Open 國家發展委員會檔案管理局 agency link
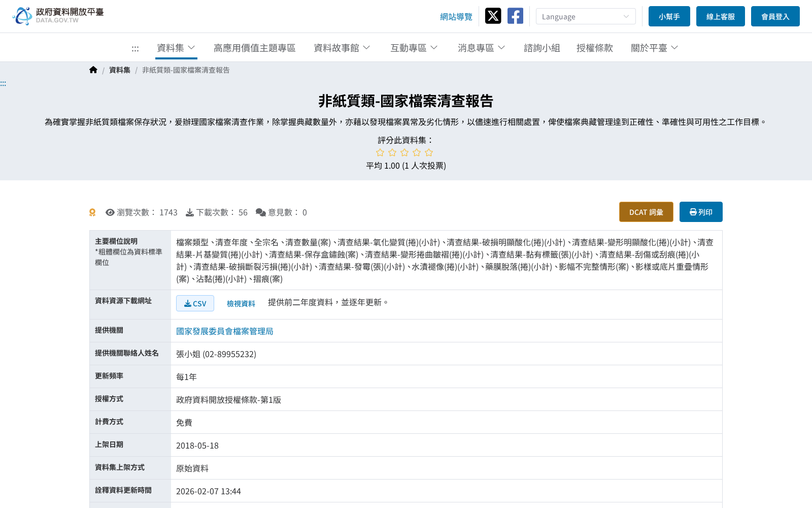Viewport: 812px width, 508px height. click(225, 331)
